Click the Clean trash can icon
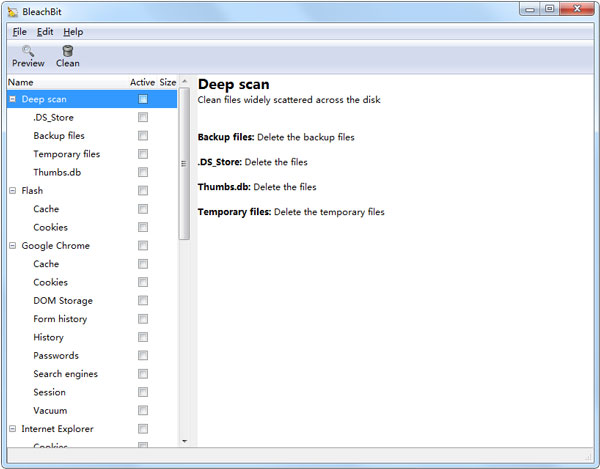The image size is (600, 469). 68,51
